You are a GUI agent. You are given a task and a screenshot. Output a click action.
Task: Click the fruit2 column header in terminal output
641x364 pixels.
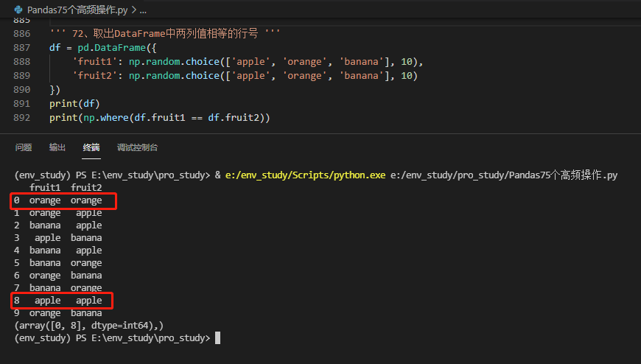[x=86, y=187]
